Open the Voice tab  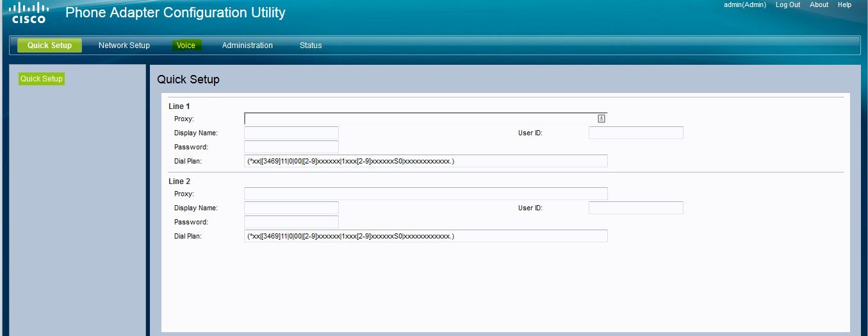[186, 46]
